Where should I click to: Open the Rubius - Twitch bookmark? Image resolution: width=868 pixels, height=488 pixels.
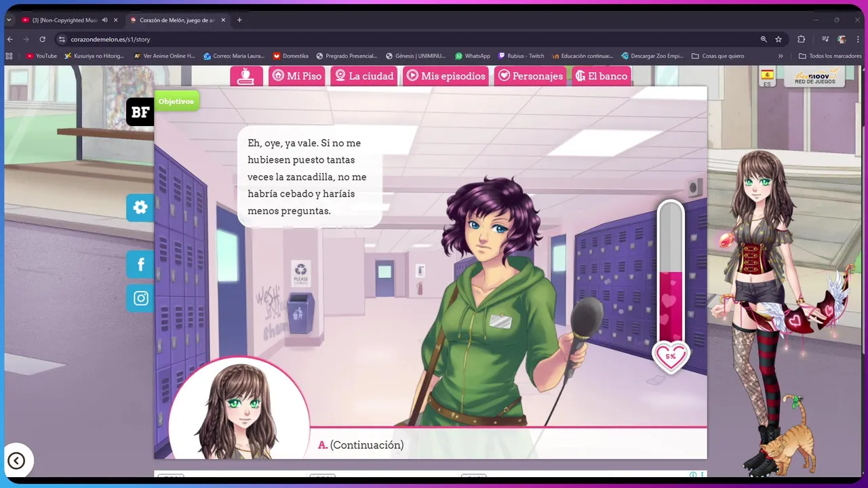point(521,56)
